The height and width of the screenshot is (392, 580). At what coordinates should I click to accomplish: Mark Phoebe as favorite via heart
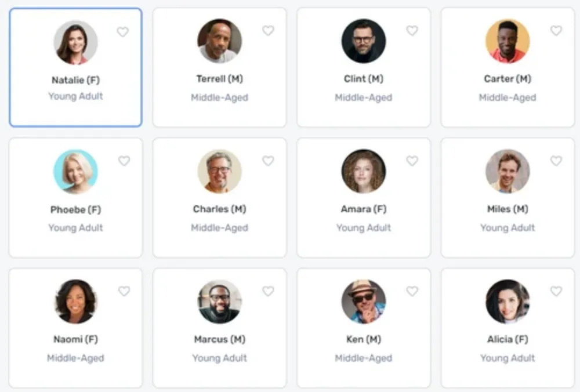[124, 161]
